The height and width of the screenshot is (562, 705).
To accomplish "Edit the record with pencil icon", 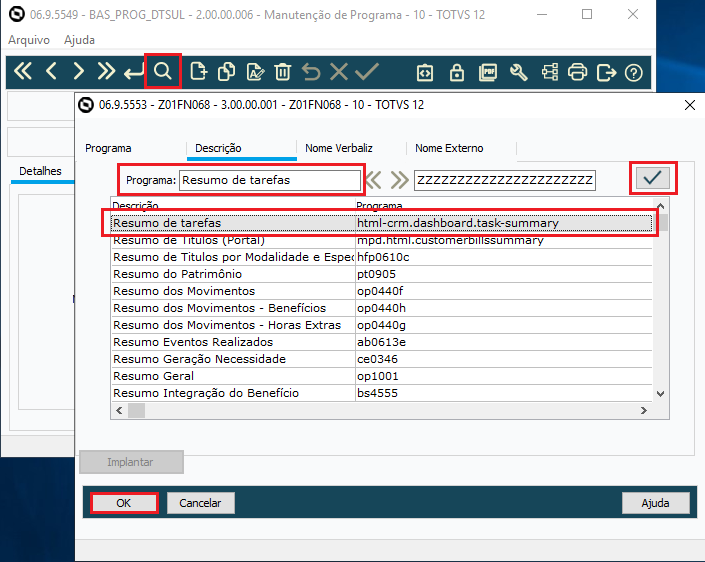I will point(255,72).
